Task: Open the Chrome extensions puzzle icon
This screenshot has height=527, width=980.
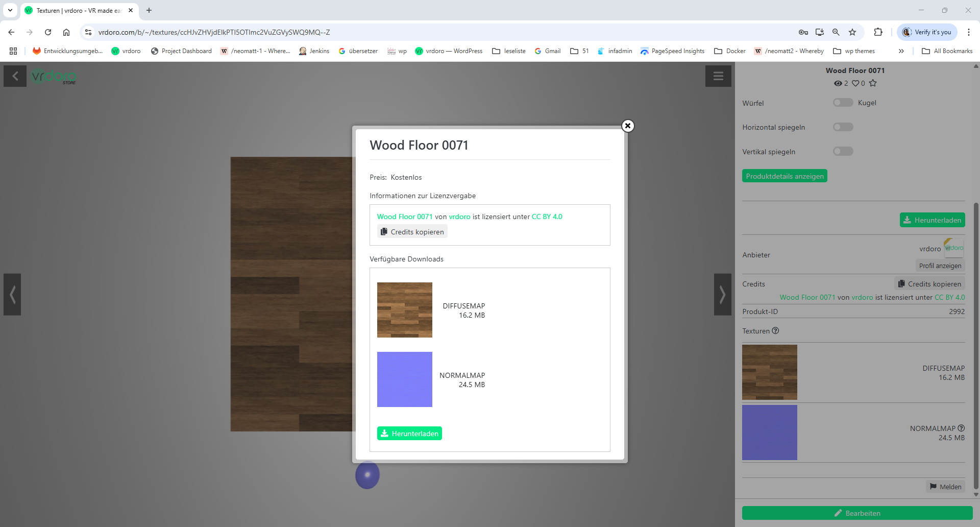Action: pos(878,32)
